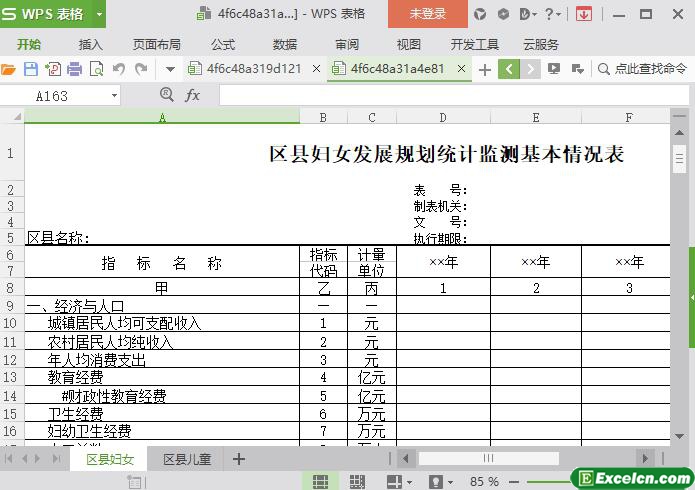
Task: Switch to Normal view in status bar
Action: point(320,481)
